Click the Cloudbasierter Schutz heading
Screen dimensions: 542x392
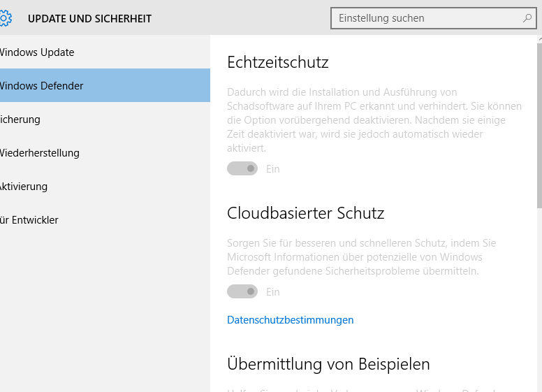306,213
